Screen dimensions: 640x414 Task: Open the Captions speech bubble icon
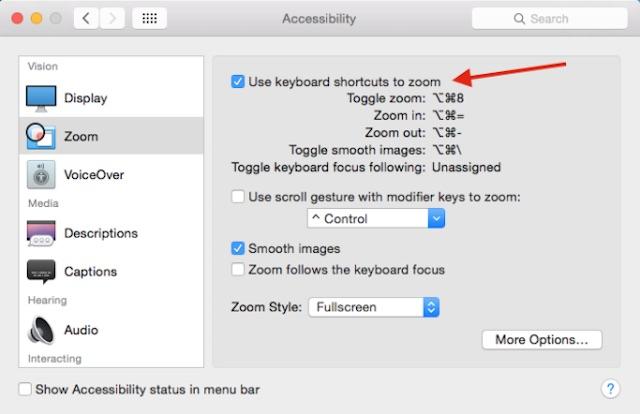tap(41, 271)
